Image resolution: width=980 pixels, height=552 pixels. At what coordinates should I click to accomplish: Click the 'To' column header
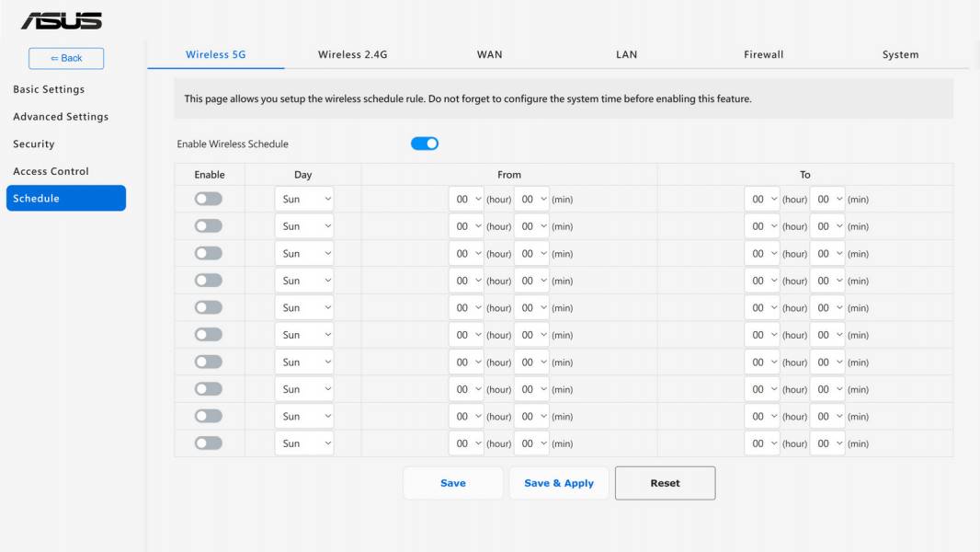(805, 175)
